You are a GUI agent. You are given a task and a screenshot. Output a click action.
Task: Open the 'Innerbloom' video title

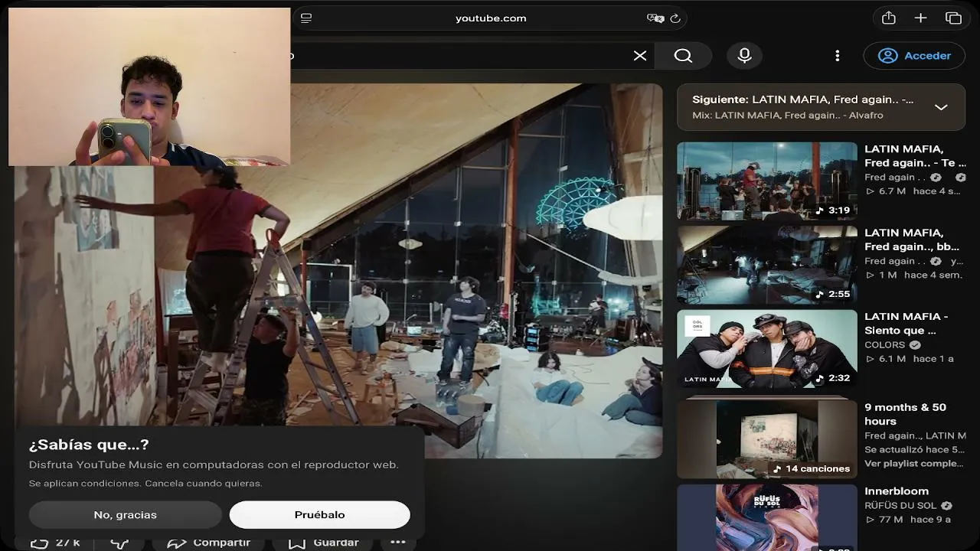pyautogui.click(x=897, y=491)
